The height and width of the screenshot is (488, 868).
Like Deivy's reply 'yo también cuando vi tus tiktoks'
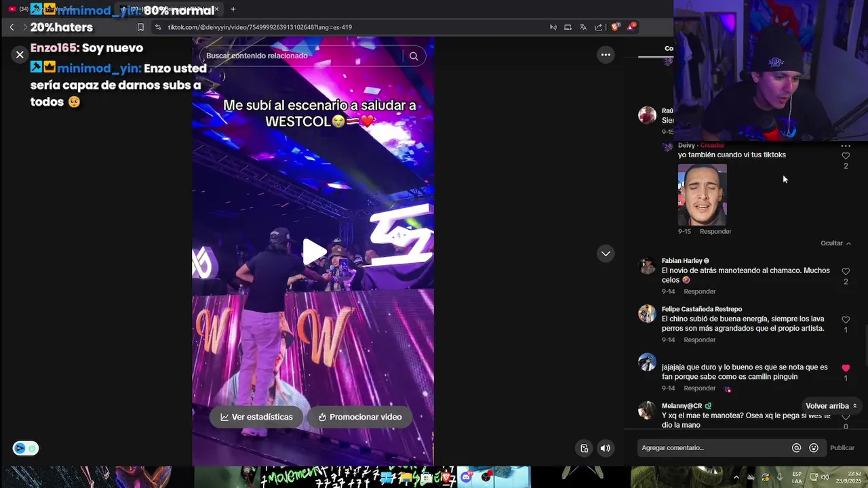click(846, 156)
